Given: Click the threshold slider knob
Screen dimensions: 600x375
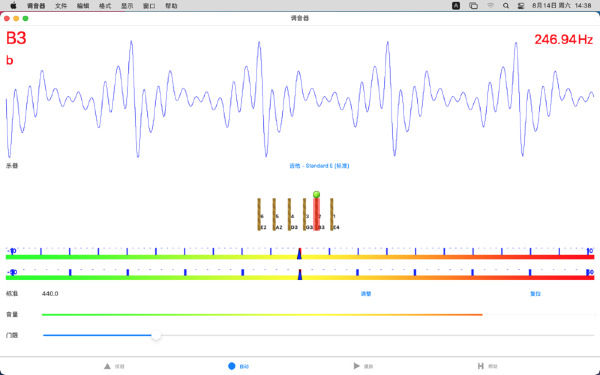Looking at the screenshot, I should tap(156, 335).
